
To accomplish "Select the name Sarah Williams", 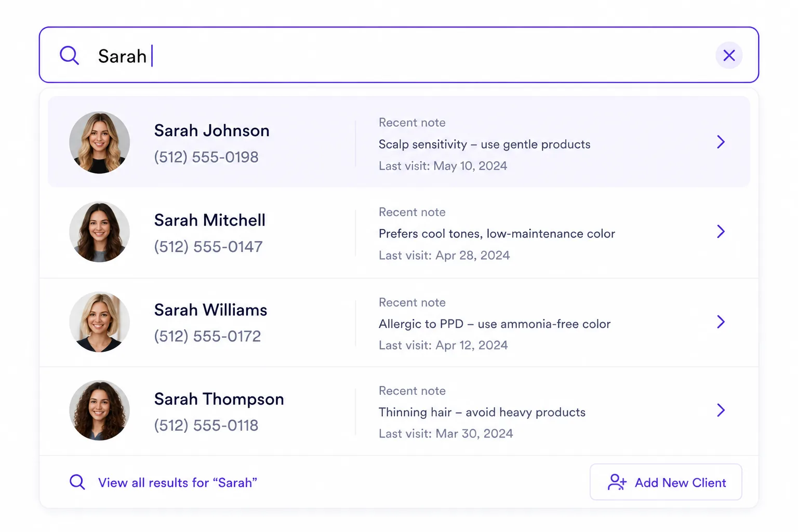I will coord(210,310).
